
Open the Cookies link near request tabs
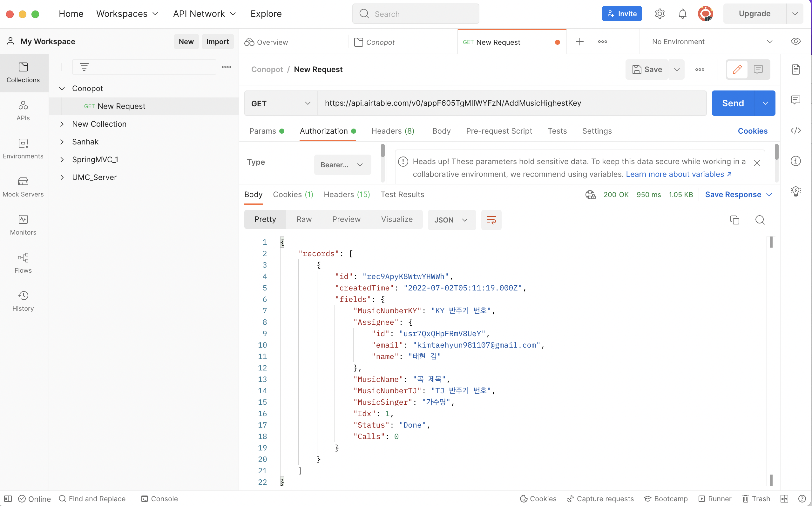coord(752,131)
